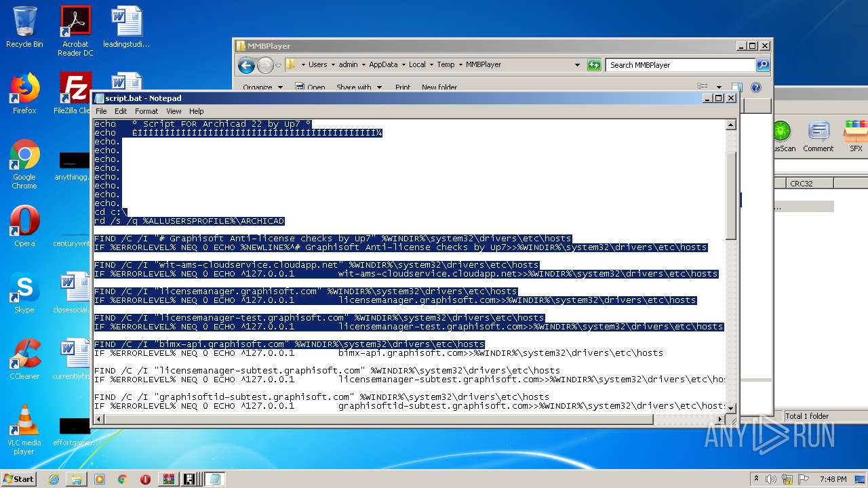The width and height of the screenshot is (868, 488).
Task: Open the view options dropdown arrow
Action: click(x=717, y=87)
